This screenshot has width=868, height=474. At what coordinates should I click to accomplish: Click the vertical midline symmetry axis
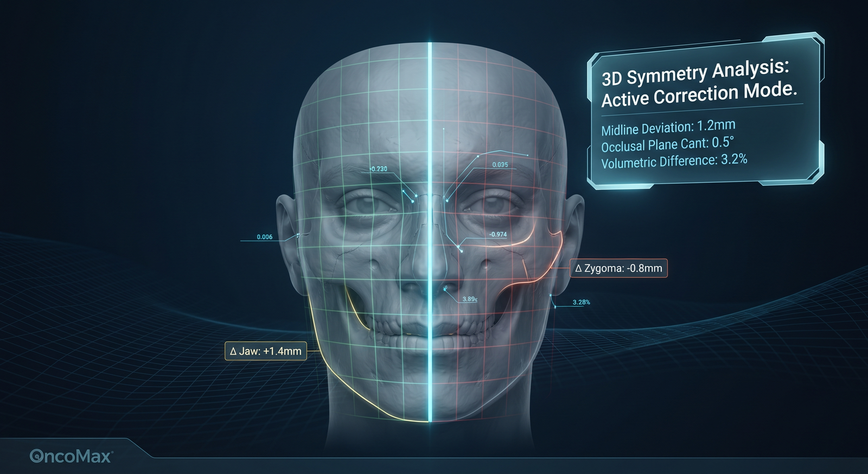(x=430, y=232)
